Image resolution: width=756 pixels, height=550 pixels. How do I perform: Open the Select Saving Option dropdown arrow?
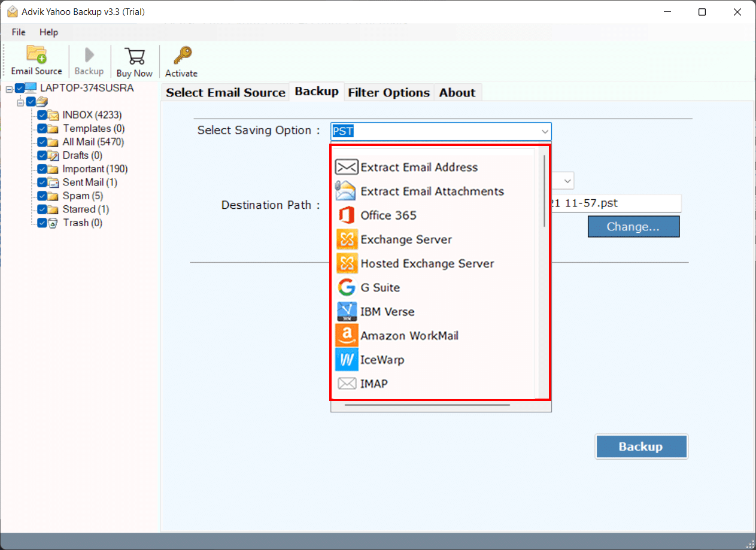click(x=545, y=132)
